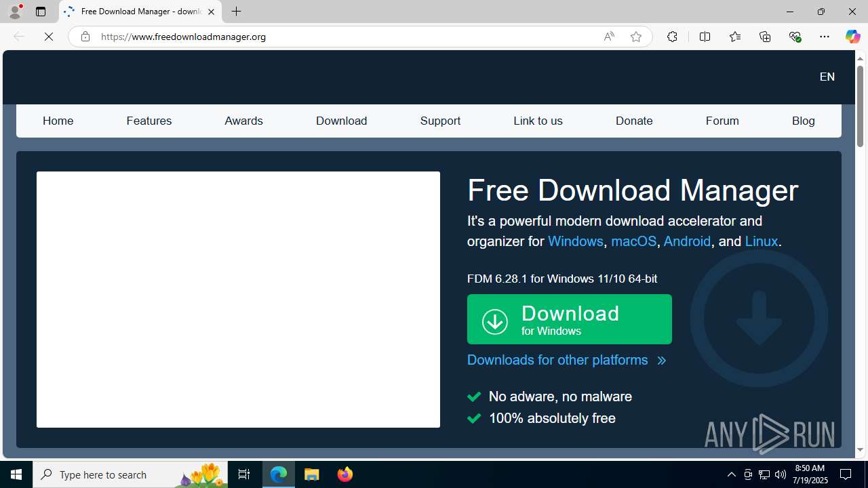
Task: Launch Firefox from the taskbar
Action: [345, 474]
